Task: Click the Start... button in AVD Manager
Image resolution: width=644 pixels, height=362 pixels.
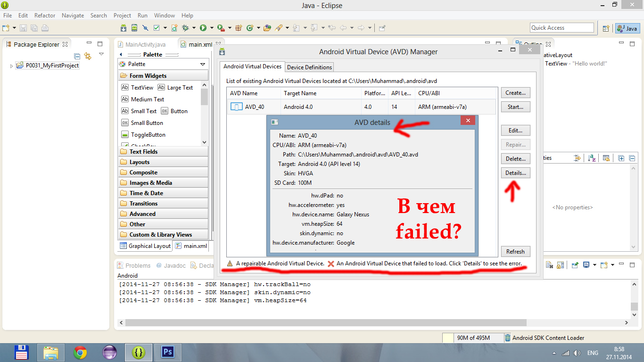Action: click(x=515, y=107)
